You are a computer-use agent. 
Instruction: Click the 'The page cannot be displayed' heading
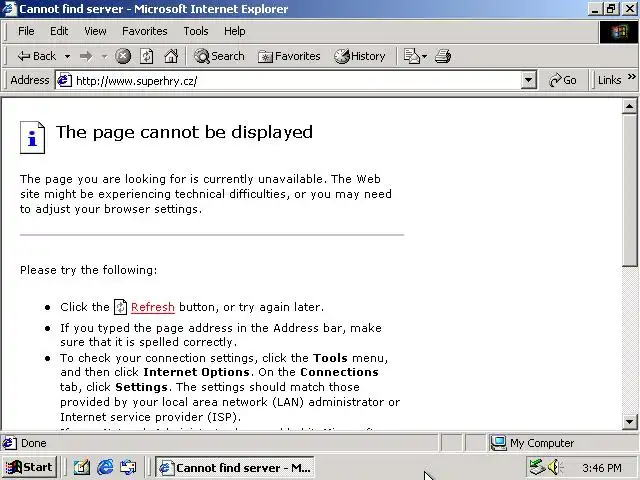pyautogui.click(x=184, y=132)
